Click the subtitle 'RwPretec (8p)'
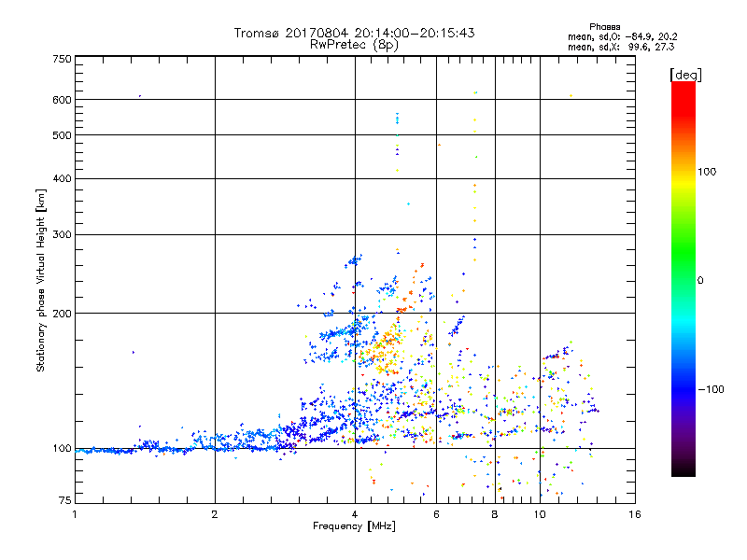This screenshot has height=560, width=747. 354,45
